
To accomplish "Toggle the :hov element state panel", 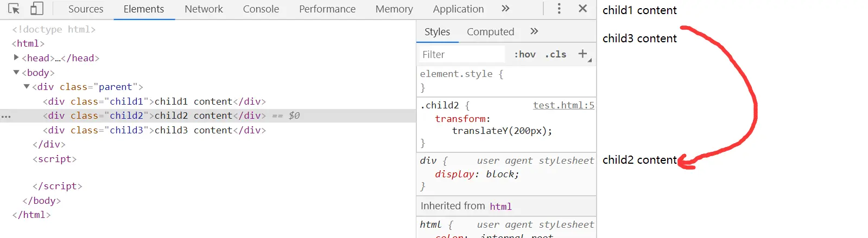I will (x=524, y=54).
